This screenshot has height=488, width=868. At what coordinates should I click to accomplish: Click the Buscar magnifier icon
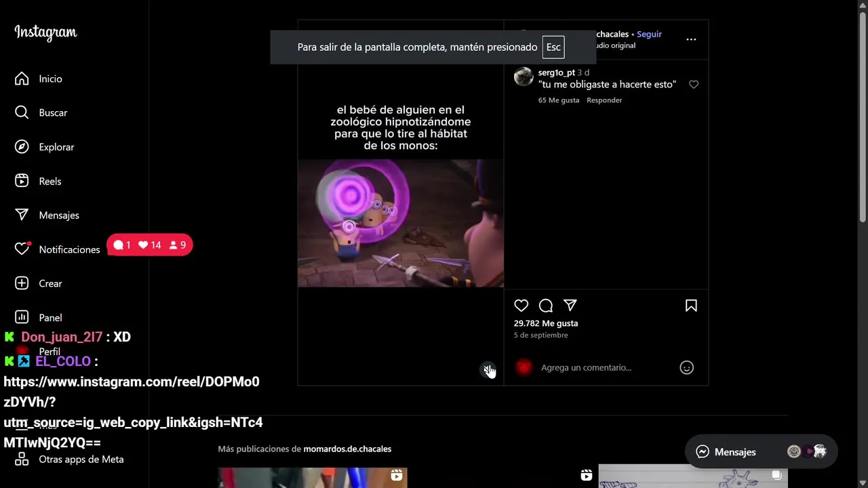(22, 113)
